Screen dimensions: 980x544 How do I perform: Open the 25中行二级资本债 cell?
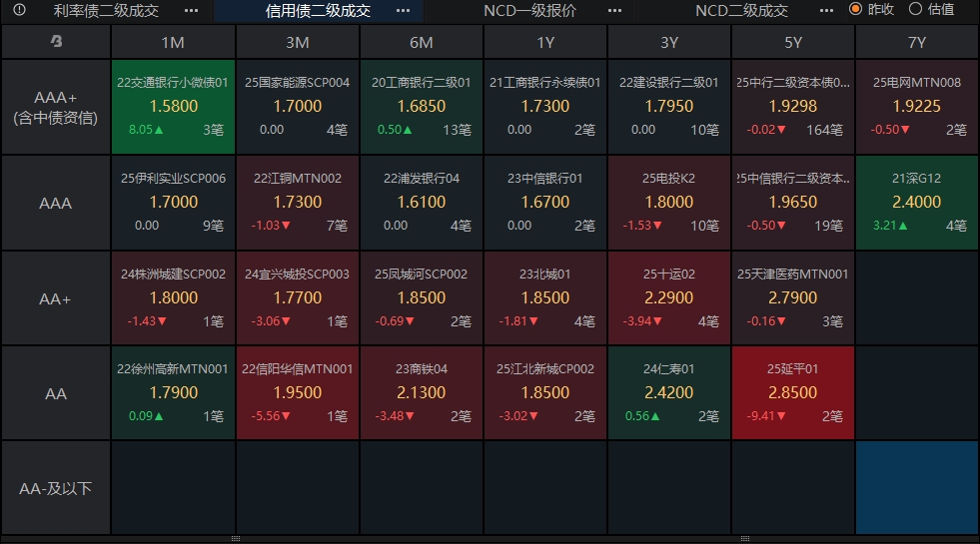pyautogui.click(x=792, y=107)
